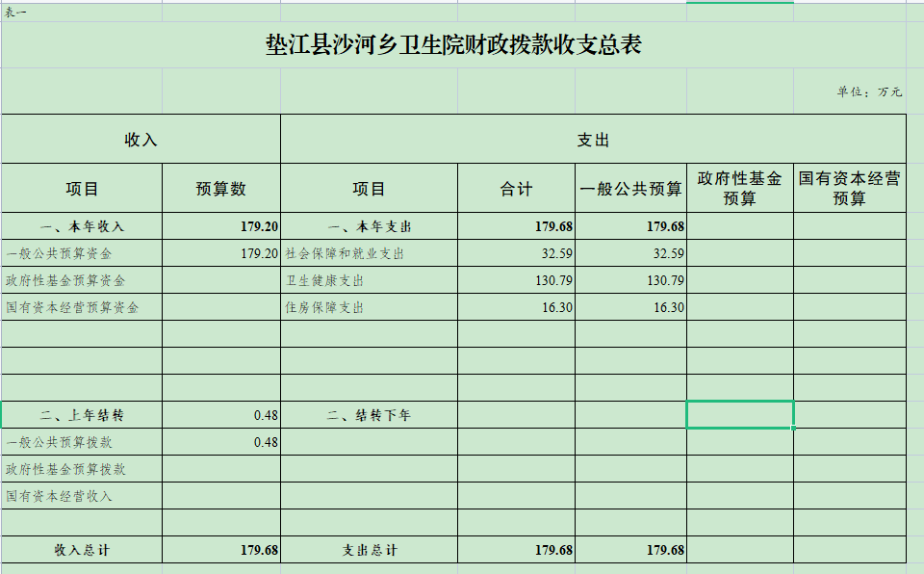Click 一般公共预算 value 16.30 for 住房保障支出

coord(630,307)
